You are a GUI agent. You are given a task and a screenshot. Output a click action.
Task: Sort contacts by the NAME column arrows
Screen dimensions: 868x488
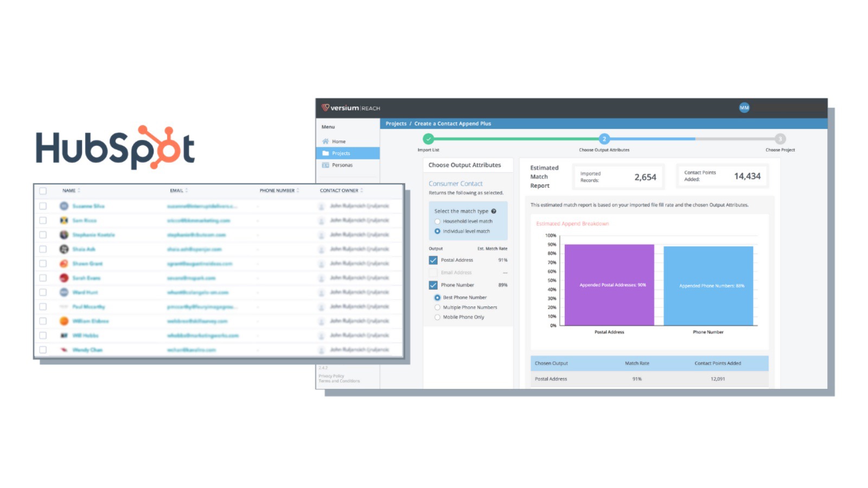pyautogui.click(x=79, y=190)
